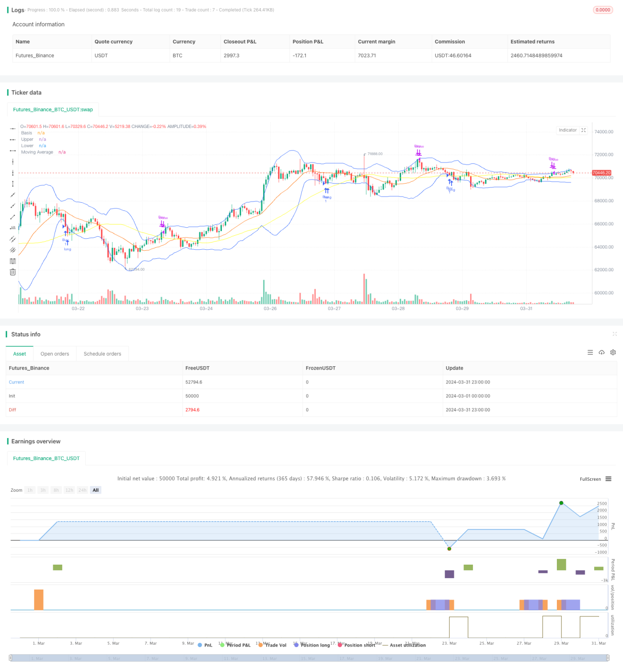Click the chart fullscreen expand icon

point(583,130)
